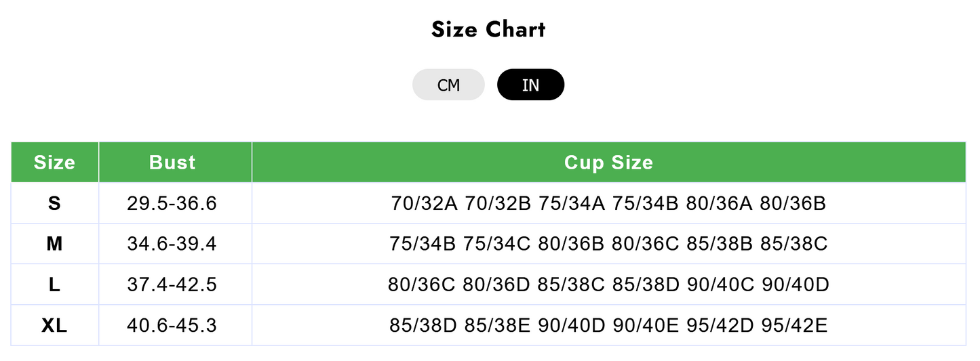
Task: Click cup size 95/42E in XL row
Action: (x=794, y=326)
